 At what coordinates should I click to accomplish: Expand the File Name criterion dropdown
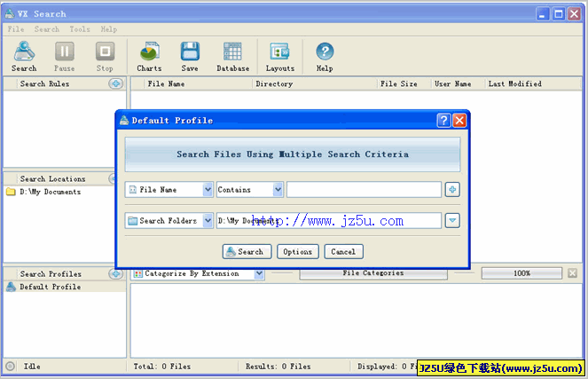click(x=208, y=190)
